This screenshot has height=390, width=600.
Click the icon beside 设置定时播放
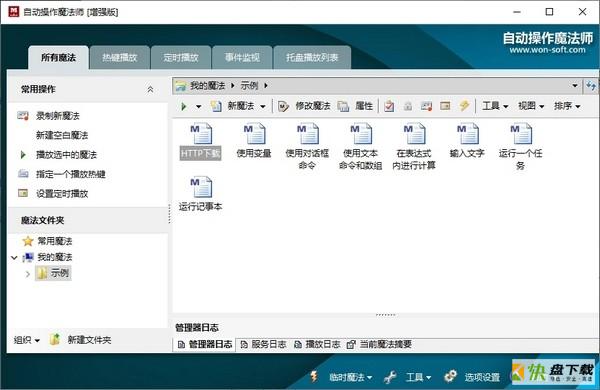(23, 193)
